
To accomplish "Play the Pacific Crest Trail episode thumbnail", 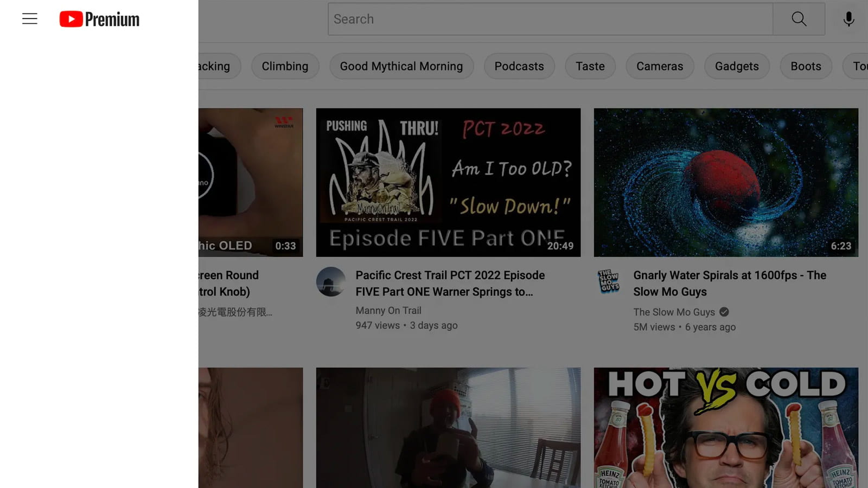I will click(x=448, y=182).
